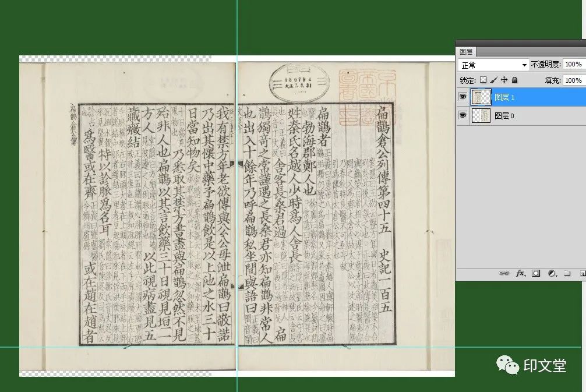Viewport: 586px width, 392px height.
Task: Click the 图层 1 layer thumbnail
Action: (481, 97)
